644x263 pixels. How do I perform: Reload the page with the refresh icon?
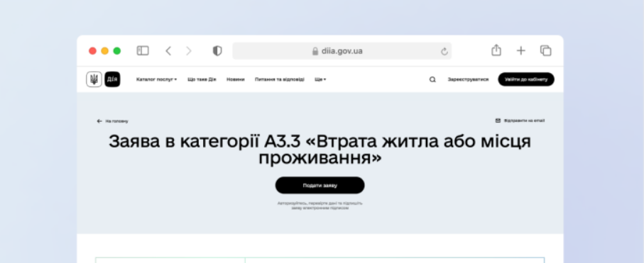point(444,51)
